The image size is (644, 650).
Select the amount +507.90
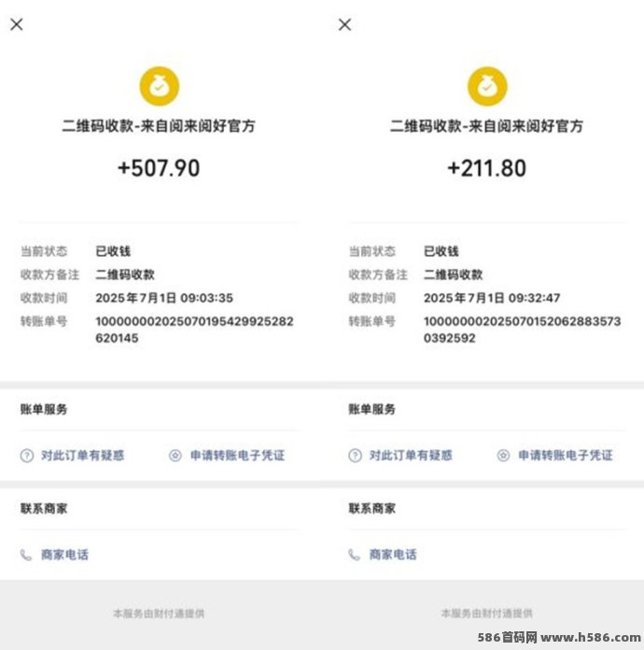159,168
